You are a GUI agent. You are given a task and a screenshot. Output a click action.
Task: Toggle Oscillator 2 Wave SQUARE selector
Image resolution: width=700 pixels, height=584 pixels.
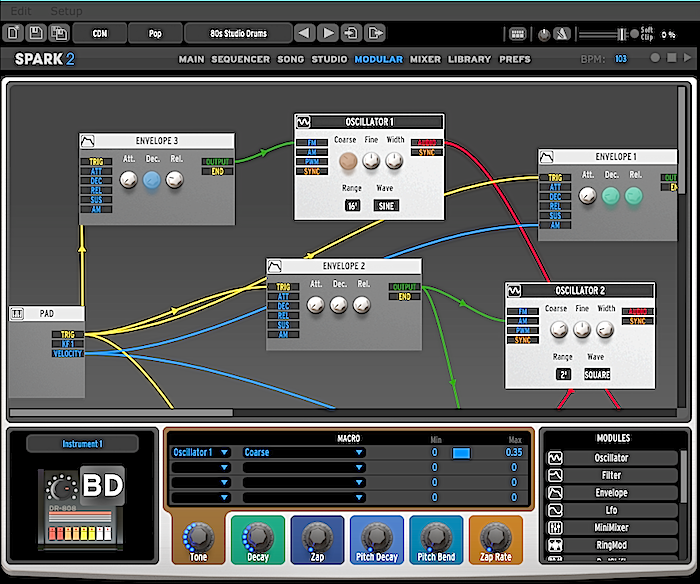(597, 374)
